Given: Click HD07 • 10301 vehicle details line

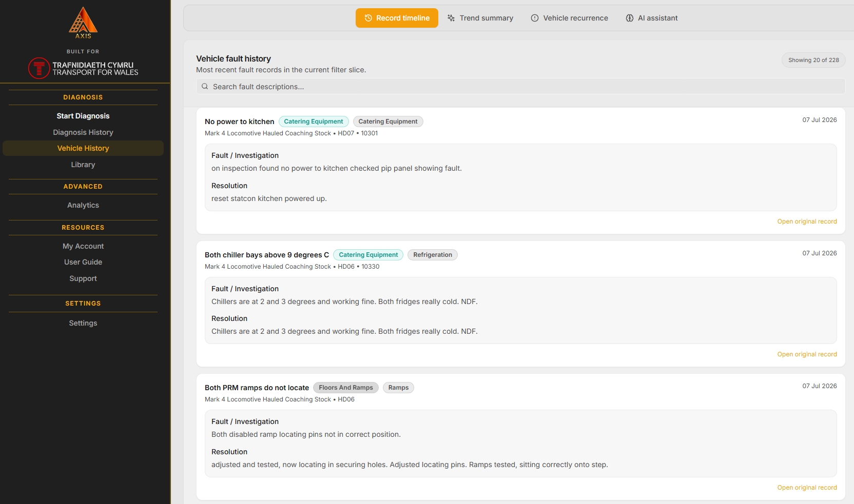Looking at the screenshot, I should click(x=291, y=133).
